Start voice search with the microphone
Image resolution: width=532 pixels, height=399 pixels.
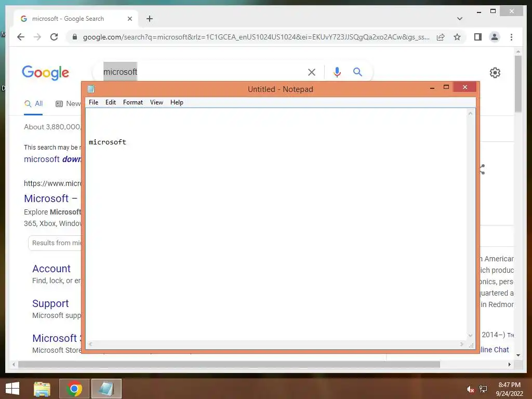337,72
